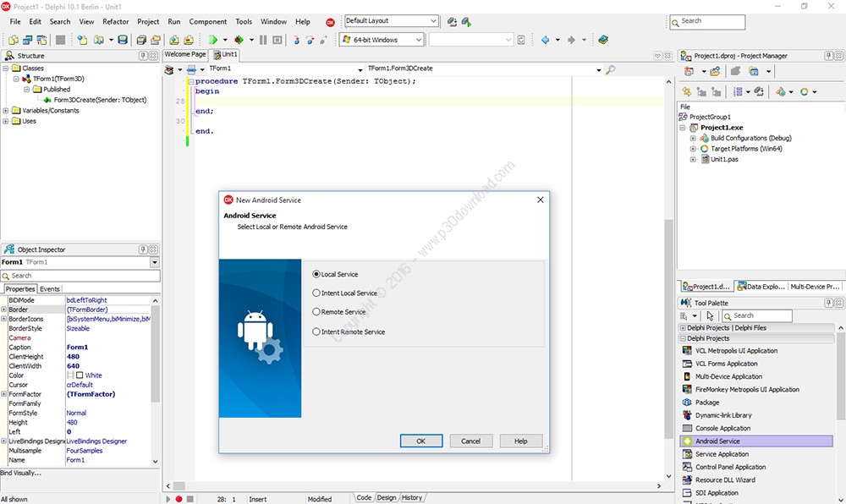846x504 pixels.
Task: Click the View list icon in Project Manager toolbar
Action: point(738,91)
